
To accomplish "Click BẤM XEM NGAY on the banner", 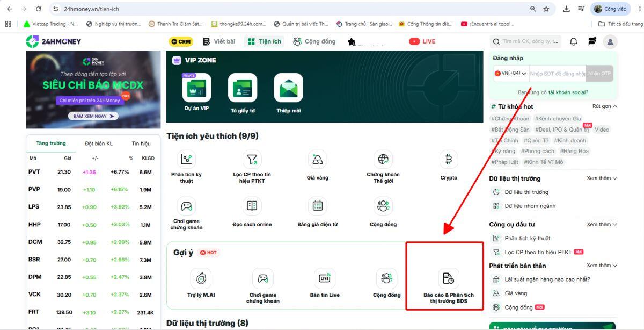I will pos(93,116).
